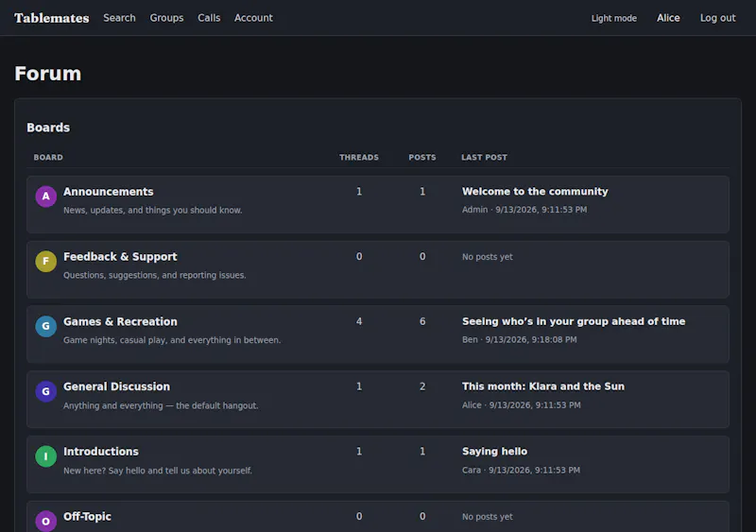Open the Introductions board

[x=101, y=452]
